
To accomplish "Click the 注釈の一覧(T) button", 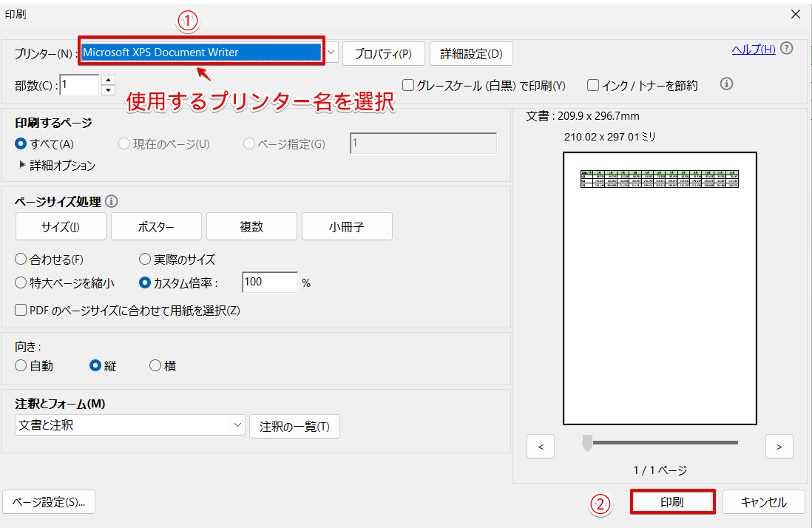I will tap(294, 426).
